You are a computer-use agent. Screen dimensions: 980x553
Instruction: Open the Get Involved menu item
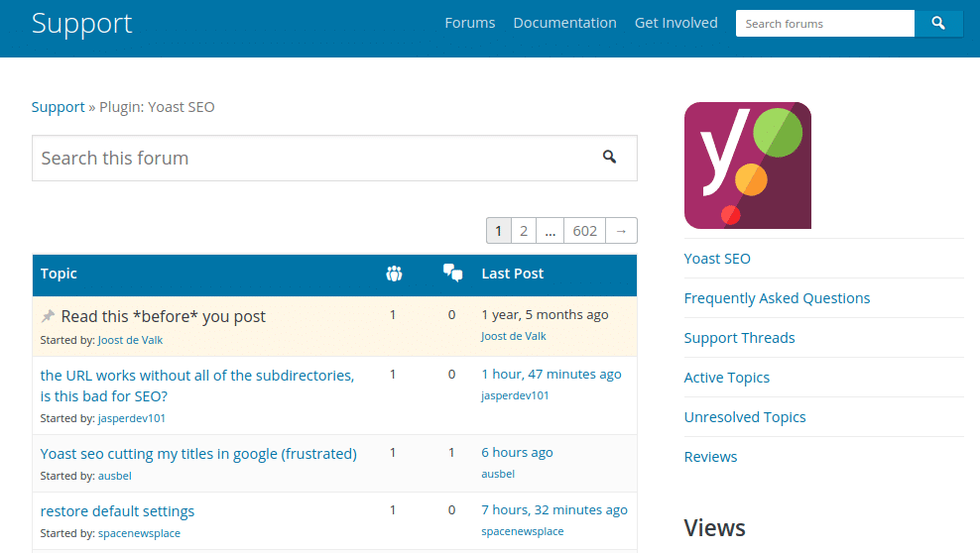(x=675, y=23)
